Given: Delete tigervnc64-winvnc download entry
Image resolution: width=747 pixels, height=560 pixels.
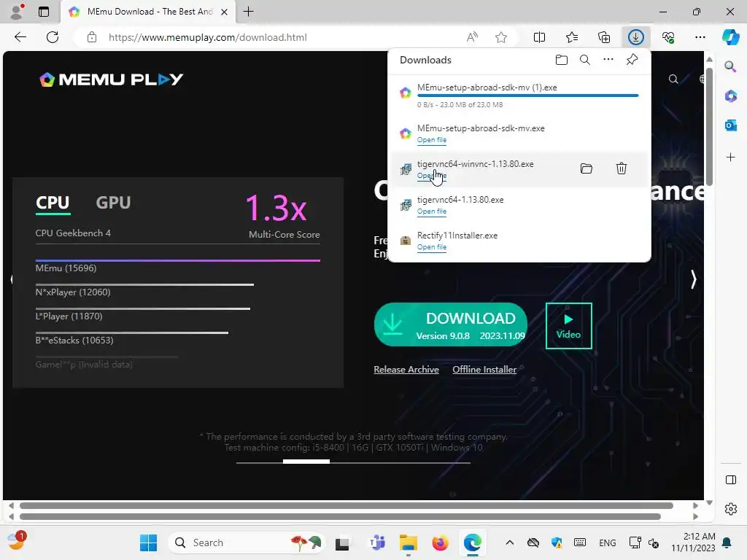Looking at the screenshot, I should point(622,168).
